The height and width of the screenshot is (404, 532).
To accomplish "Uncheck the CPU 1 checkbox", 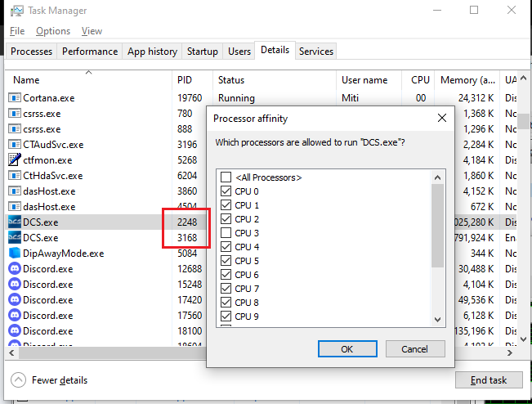I will [x=226, y=205].
